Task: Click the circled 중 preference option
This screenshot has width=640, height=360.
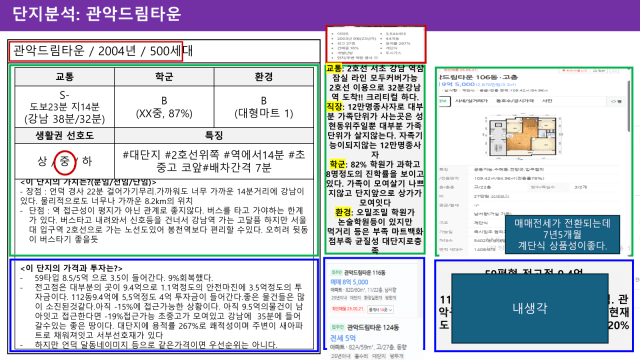Action: point(64,161)
